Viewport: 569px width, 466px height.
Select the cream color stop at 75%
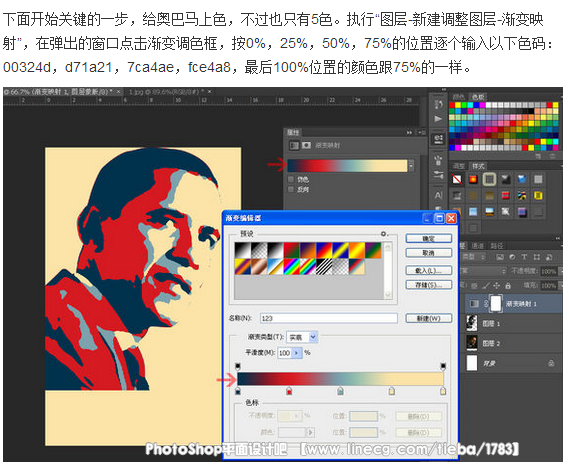(x=392, y=391)
